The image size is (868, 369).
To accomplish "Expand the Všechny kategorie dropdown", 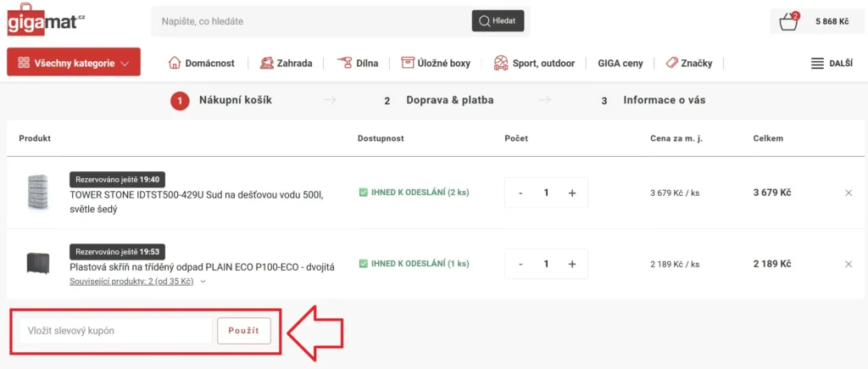I will [x=74, y=63].
